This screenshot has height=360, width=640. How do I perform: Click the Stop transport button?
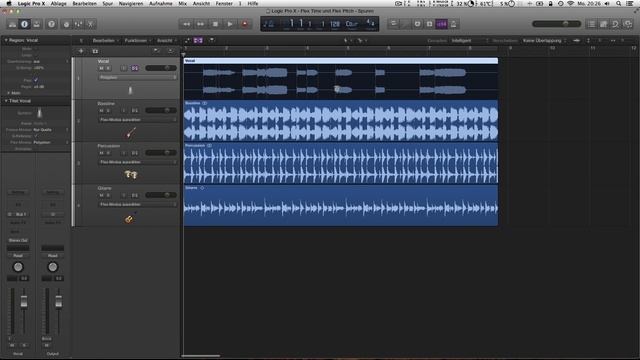215,24
